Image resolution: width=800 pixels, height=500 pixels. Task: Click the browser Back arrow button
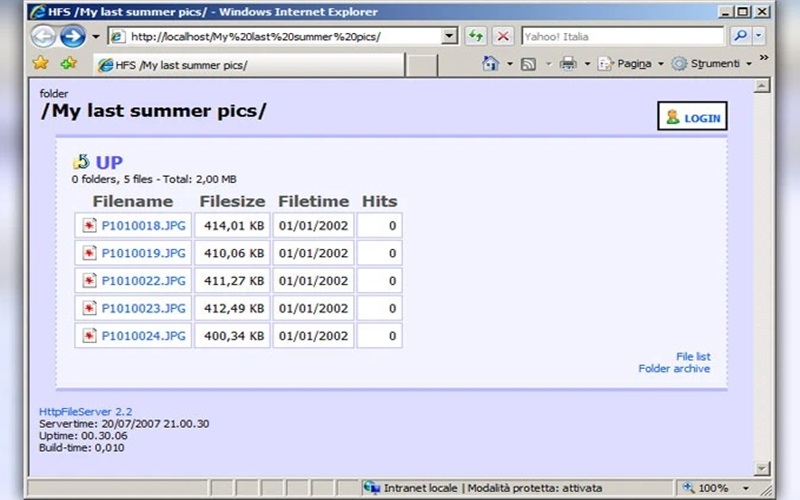[43, 36]
